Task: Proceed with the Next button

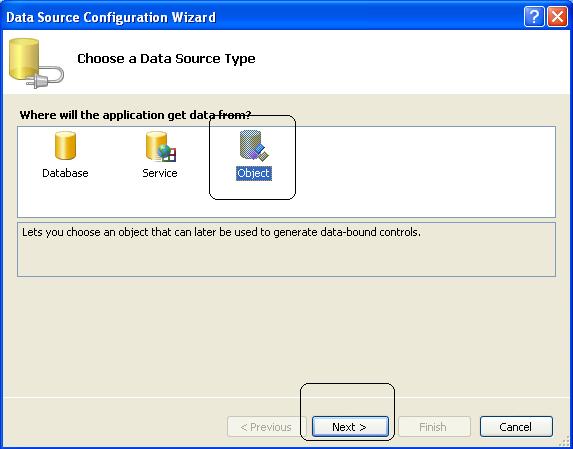Action: (350, 427)
